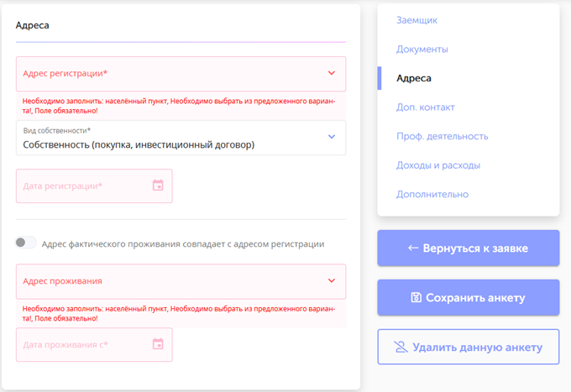The image size is (571, 392).
Task: Toggle Адрес фактического проживания совпадает switch
Action: (26, 243)
